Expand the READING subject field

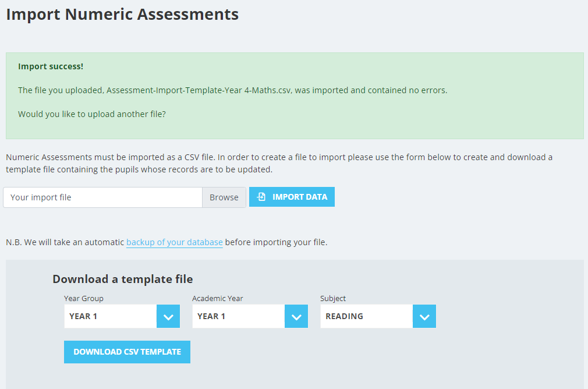[378, 316]
